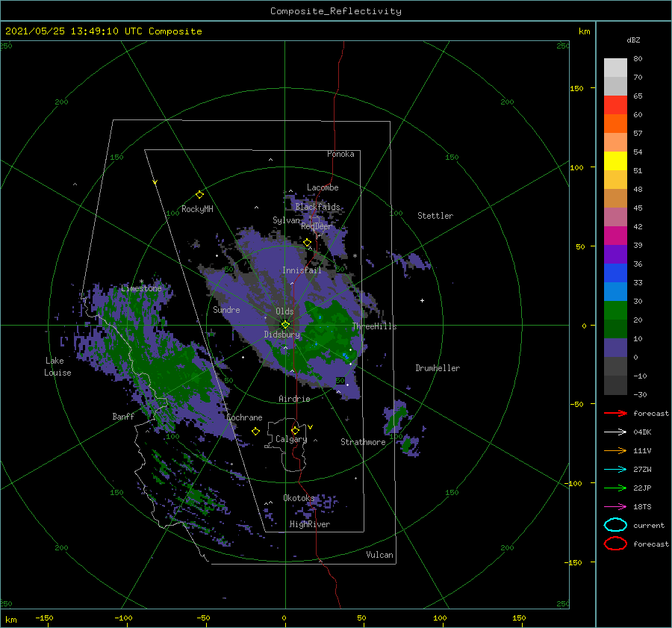The width and height of the screenshot is (672, 628).
Task: Click the -30 value in dBZ scale
Action: pos(640,394)
